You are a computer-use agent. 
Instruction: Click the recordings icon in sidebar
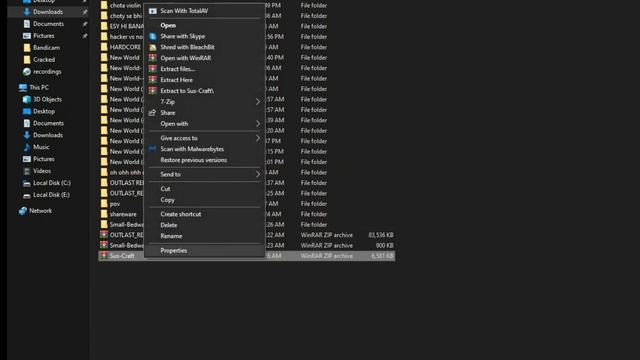pos(27,71)
